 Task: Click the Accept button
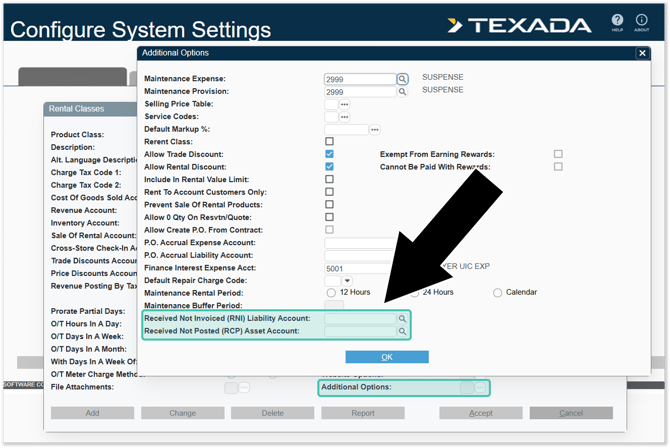point(481,413)
